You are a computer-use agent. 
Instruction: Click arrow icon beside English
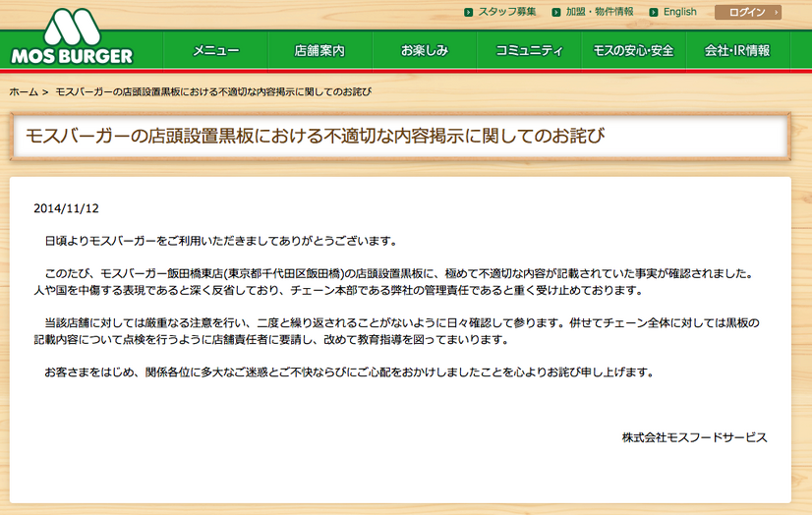click(654, 12)
